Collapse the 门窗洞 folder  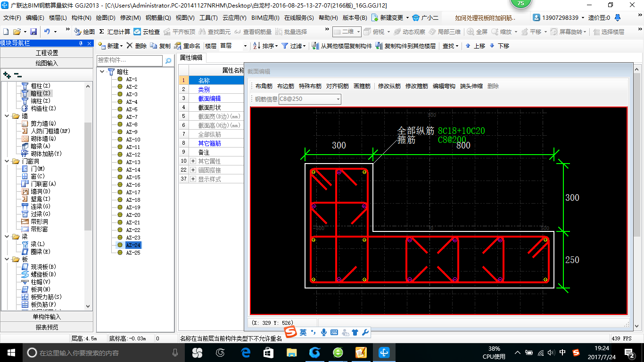pyautogui.click(x=7, y=161)
